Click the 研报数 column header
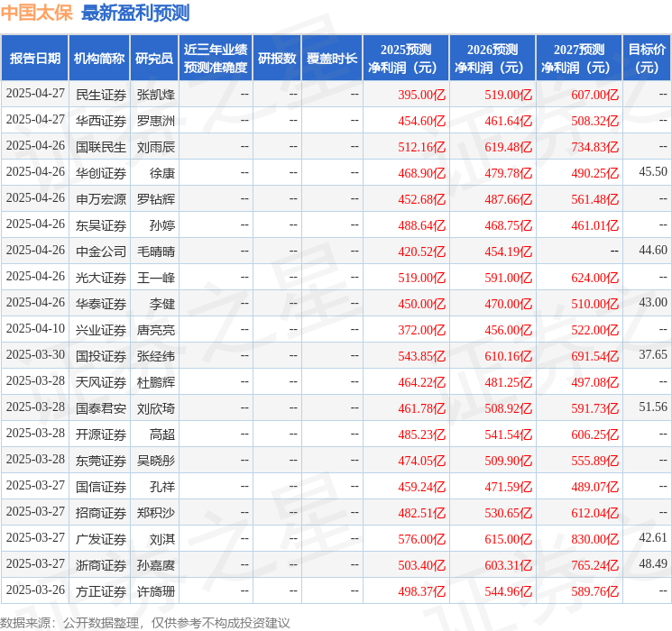The height and width of the screenshot is (631, 672). [x=277, y=59]
